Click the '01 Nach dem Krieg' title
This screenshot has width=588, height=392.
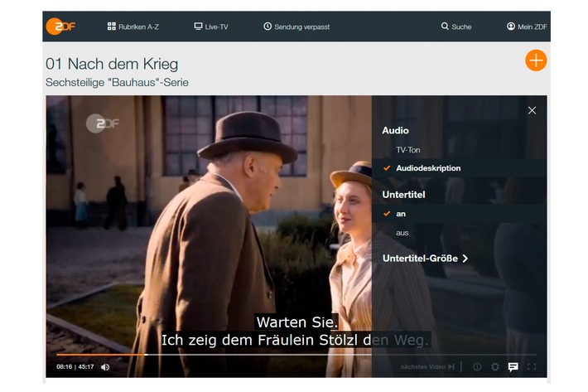[112, 64]
